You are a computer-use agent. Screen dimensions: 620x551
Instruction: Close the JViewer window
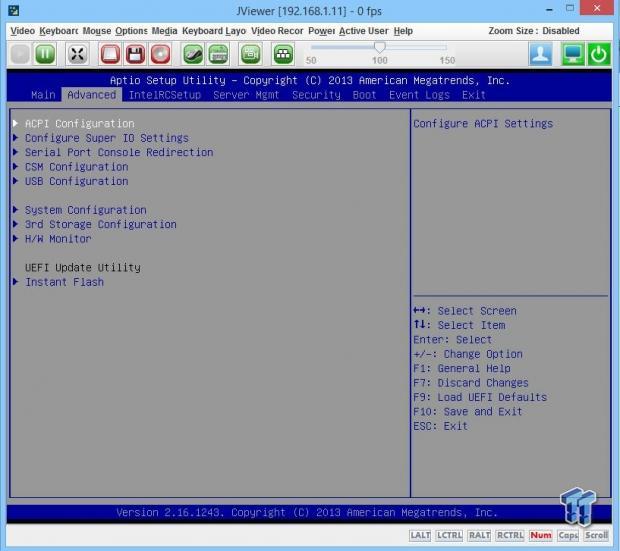tap(597, 8)
